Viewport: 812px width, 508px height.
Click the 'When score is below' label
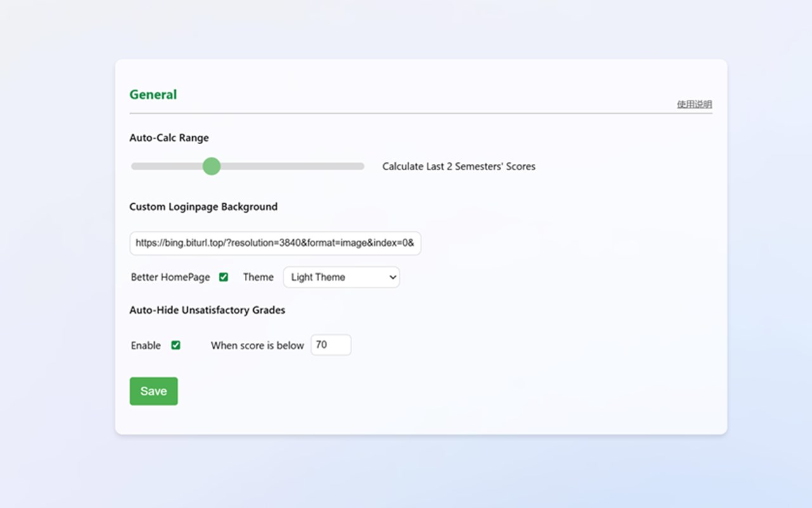coord(258,345)
